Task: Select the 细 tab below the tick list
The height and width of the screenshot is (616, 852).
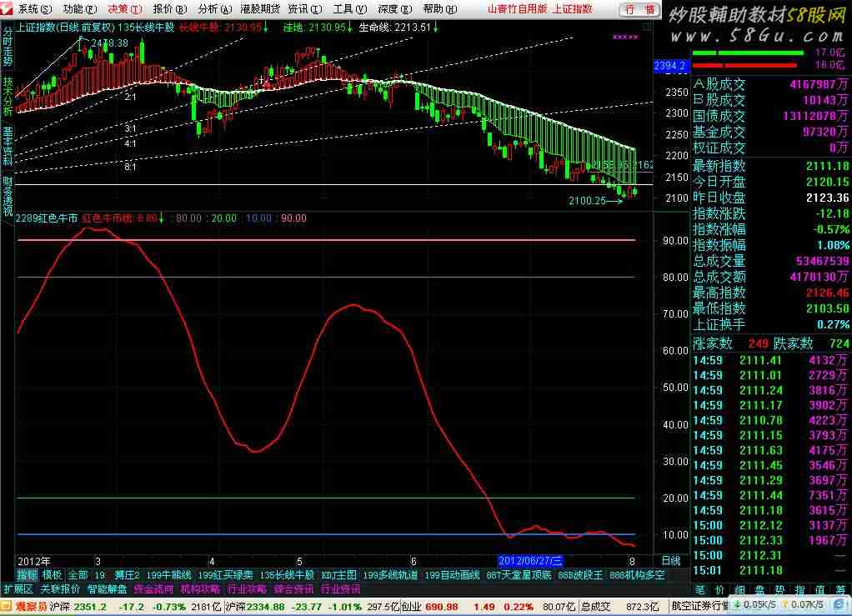Action: 740,590
